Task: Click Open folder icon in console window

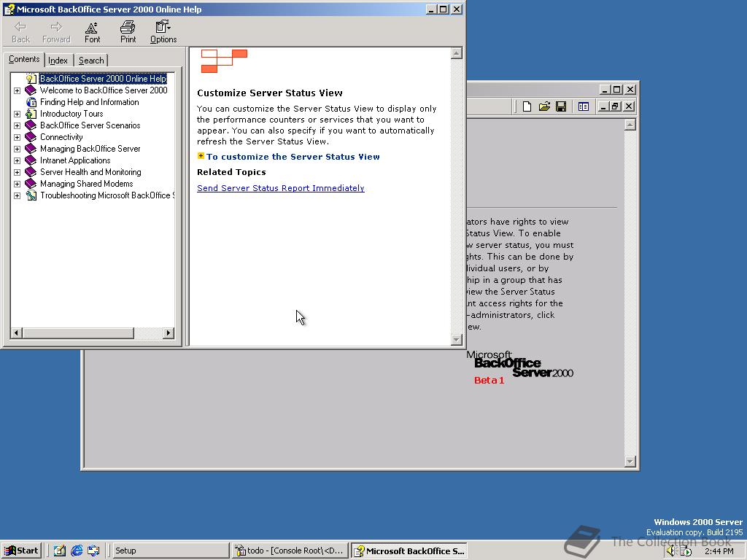Action: point(544,106)
